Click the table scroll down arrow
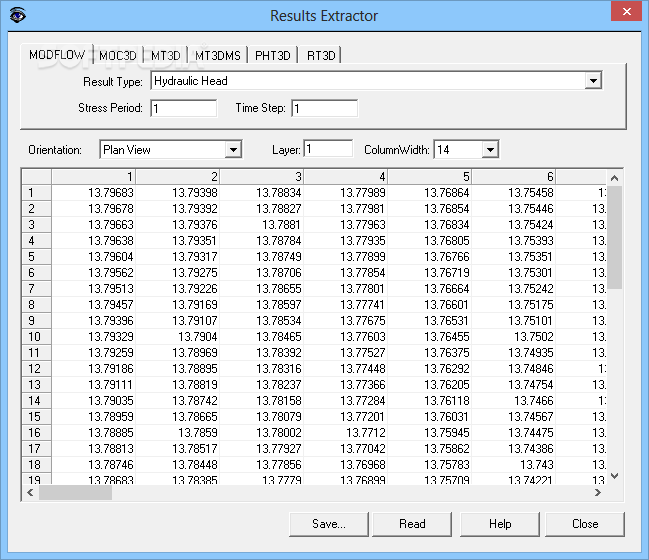The image size is (649, 560). (x=615, y=476)
